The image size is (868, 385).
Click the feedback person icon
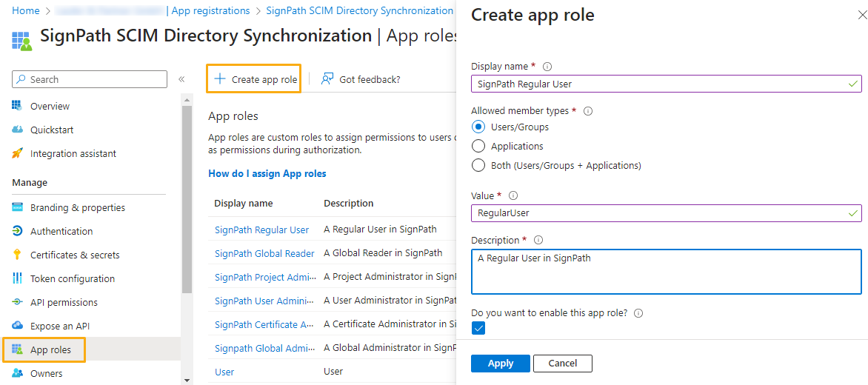tap(327, 79)
